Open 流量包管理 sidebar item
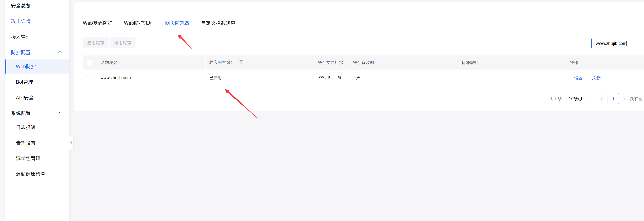Image resolution: width=644 pixels, height=221 pixels. (28, 158)
